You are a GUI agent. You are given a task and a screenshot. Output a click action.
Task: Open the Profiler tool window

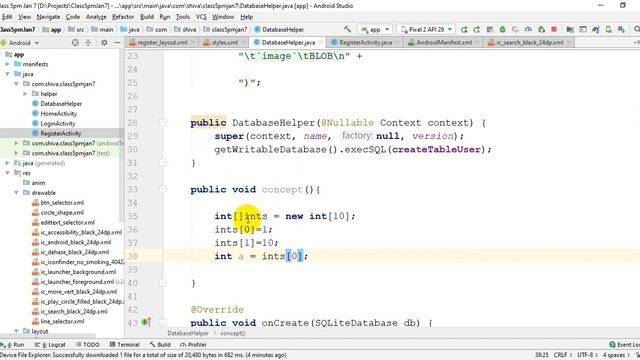tap(193, 344)
